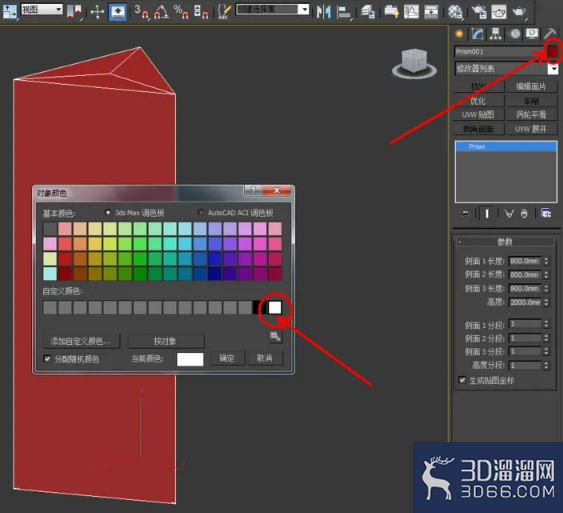Apply the 涡轮平滑 modifier button

(531, 115)
